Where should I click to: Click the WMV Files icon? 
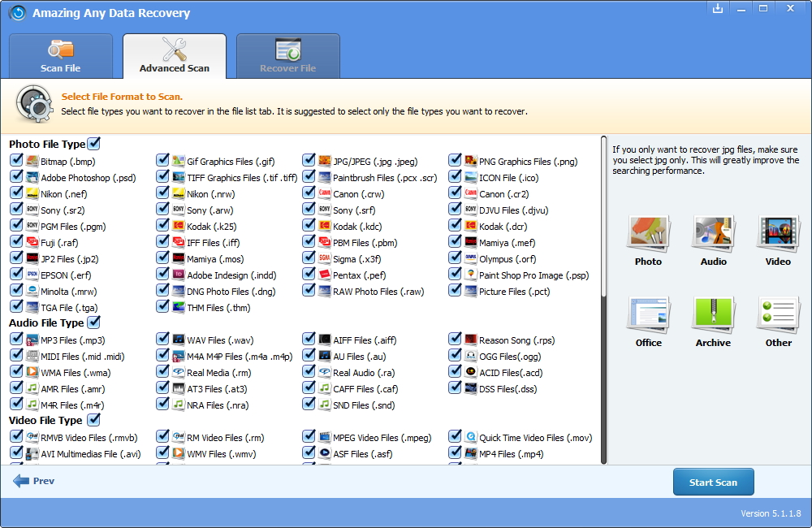click(179, 453)
